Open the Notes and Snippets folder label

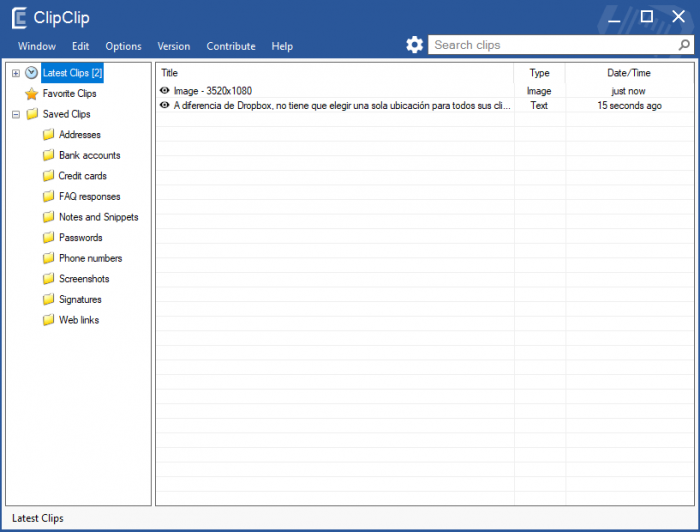click(99, 217)
